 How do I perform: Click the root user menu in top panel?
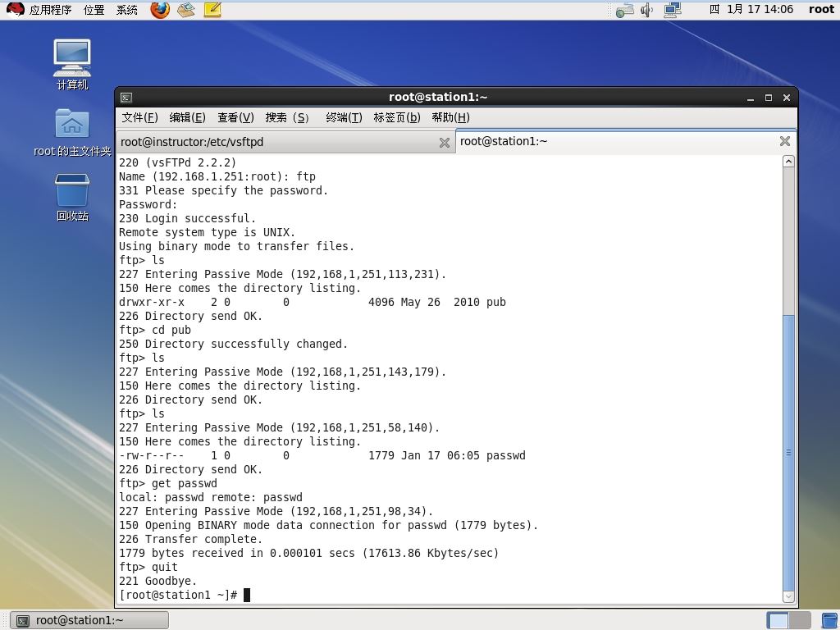tap(821, 9)
